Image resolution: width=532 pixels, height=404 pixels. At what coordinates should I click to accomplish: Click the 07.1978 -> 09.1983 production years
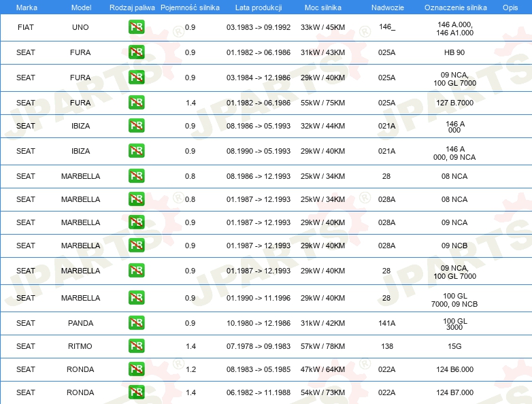point(259,346)
